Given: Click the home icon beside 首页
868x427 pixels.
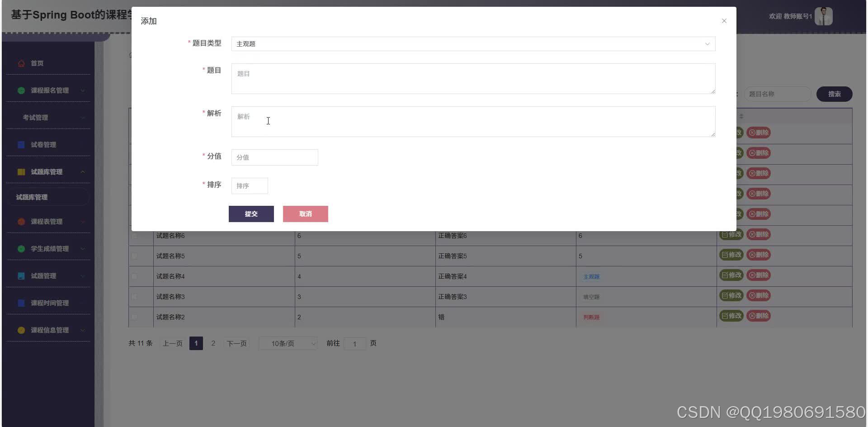Looking at the screenshot, I should (21, 63).
